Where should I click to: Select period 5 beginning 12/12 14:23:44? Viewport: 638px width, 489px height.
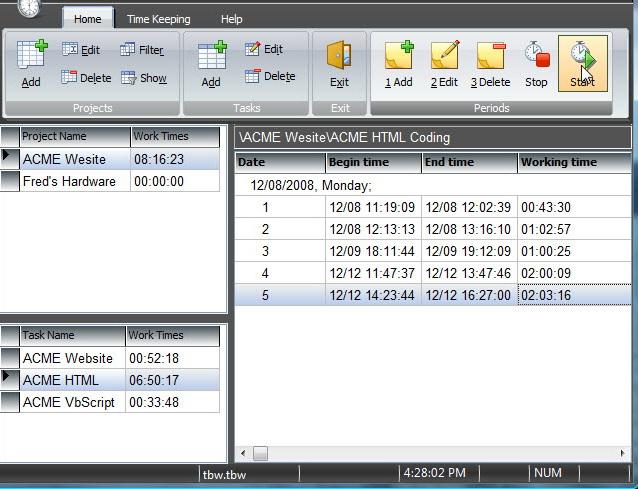[x=433, y=295]
